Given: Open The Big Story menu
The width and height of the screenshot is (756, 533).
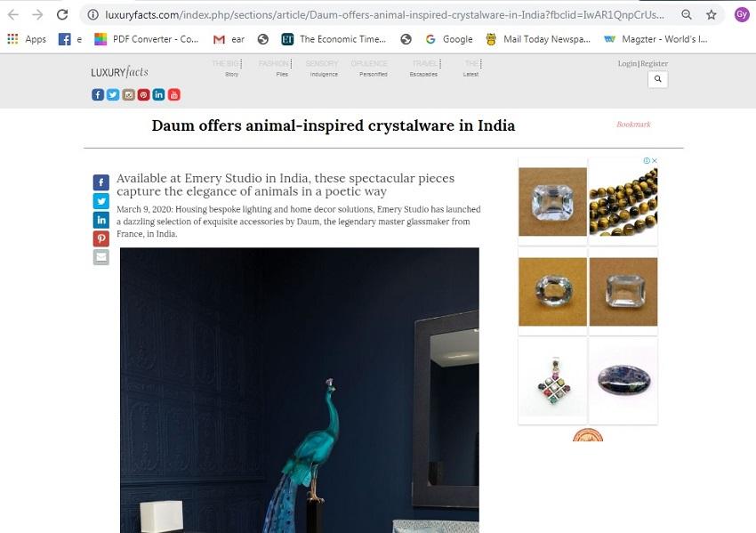Looking at the screenshot, I should tap(227, 68).
